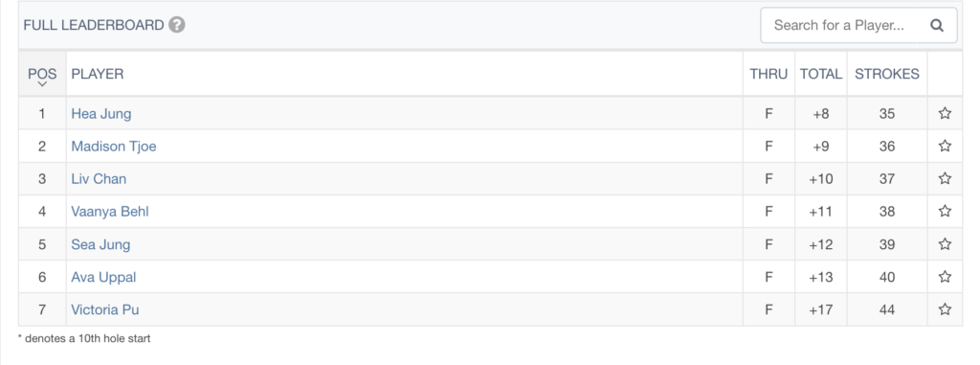980x365 pixels.
Task: Click the PLAYER column header
Action: pyautogui.click(x=98, y=74)
